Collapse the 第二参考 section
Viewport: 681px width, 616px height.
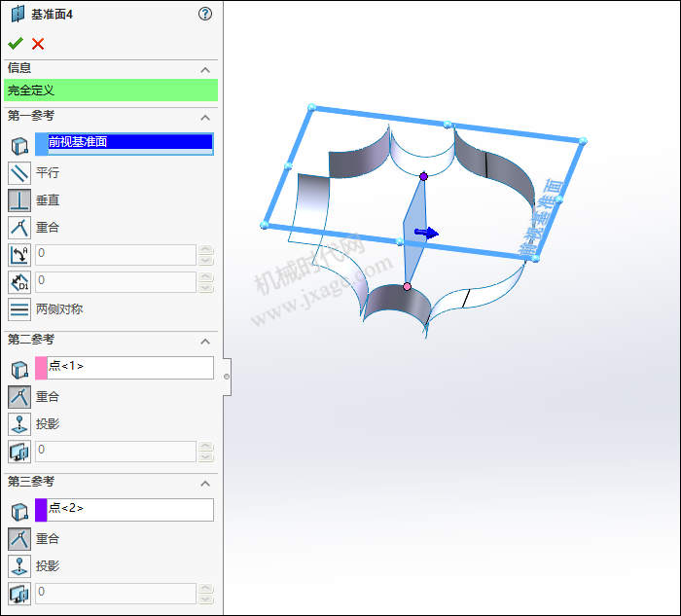point(205,342)
